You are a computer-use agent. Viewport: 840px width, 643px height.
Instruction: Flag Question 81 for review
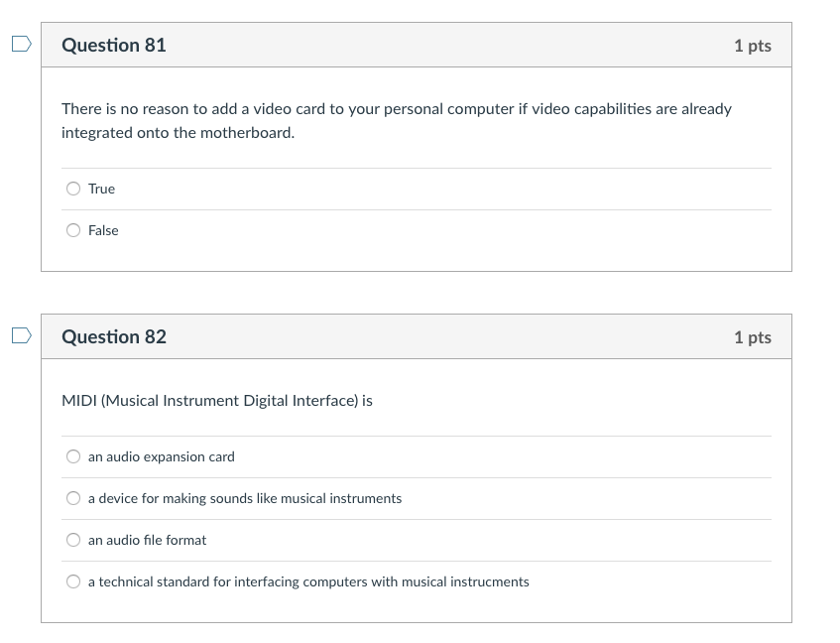[x=22, y=44]
